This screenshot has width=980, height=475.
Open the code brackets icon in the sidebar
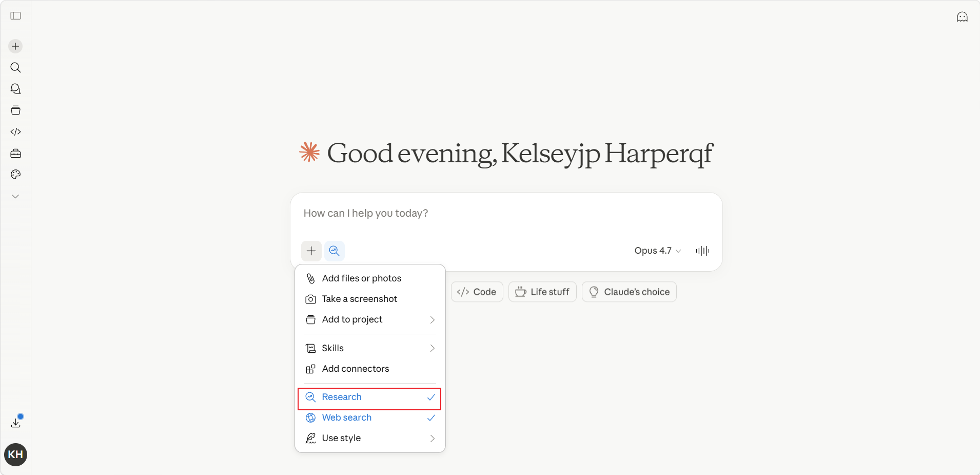click(x=15, y=132)
